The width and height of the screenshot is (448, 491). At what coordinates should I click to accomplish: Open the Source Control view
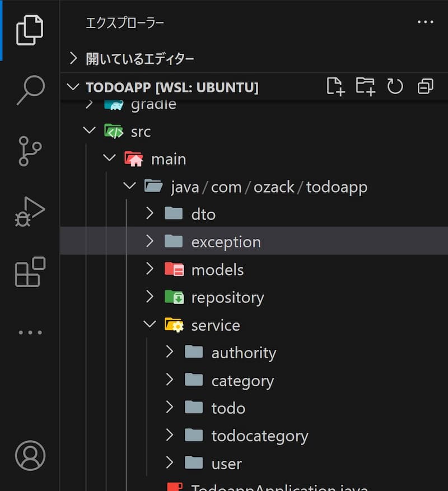(30, 151)
